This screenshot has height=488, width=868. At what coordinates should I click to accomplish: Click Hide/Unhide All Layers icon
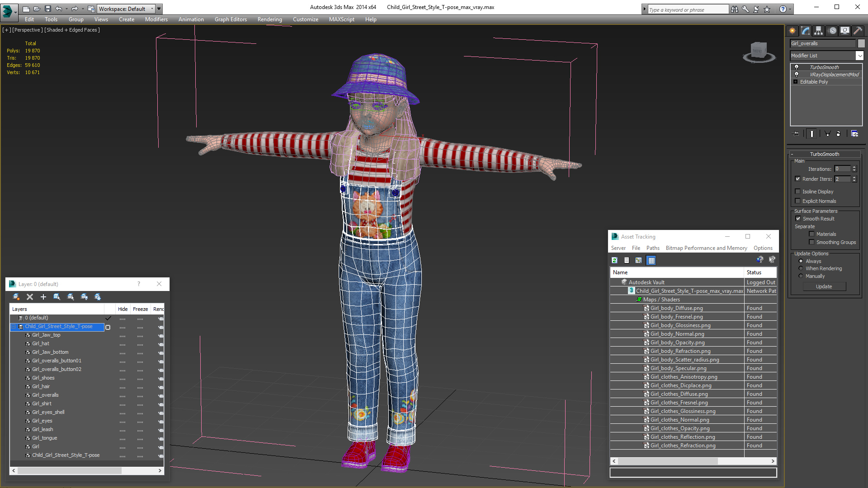(x=84, y=297)
